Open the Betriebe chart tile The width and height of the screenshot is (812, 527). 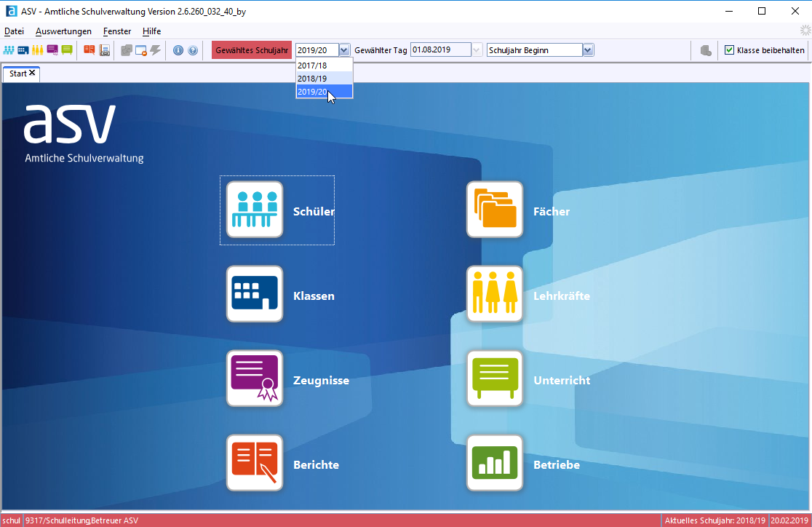tap(494, 463)
